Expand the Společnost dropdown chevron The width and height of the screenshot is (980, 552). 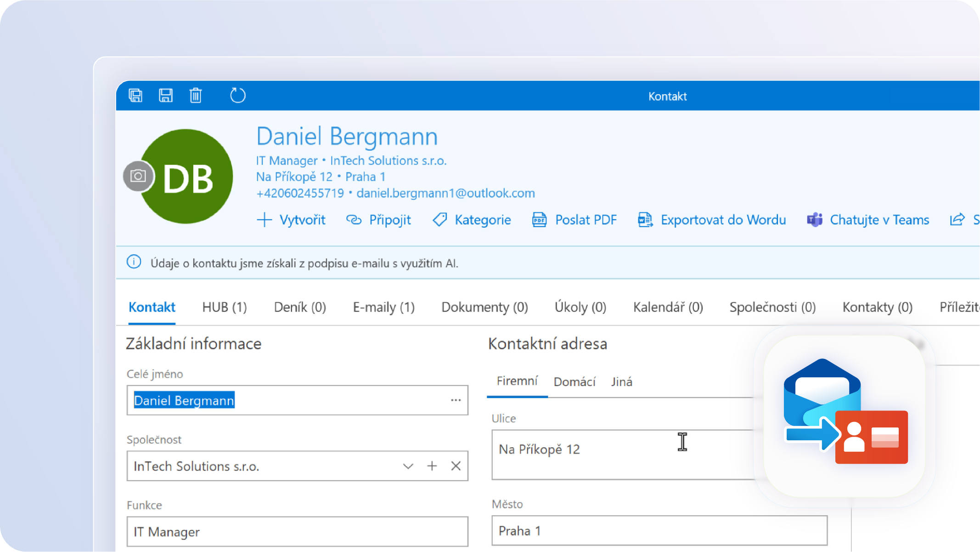tap(408, 466)
